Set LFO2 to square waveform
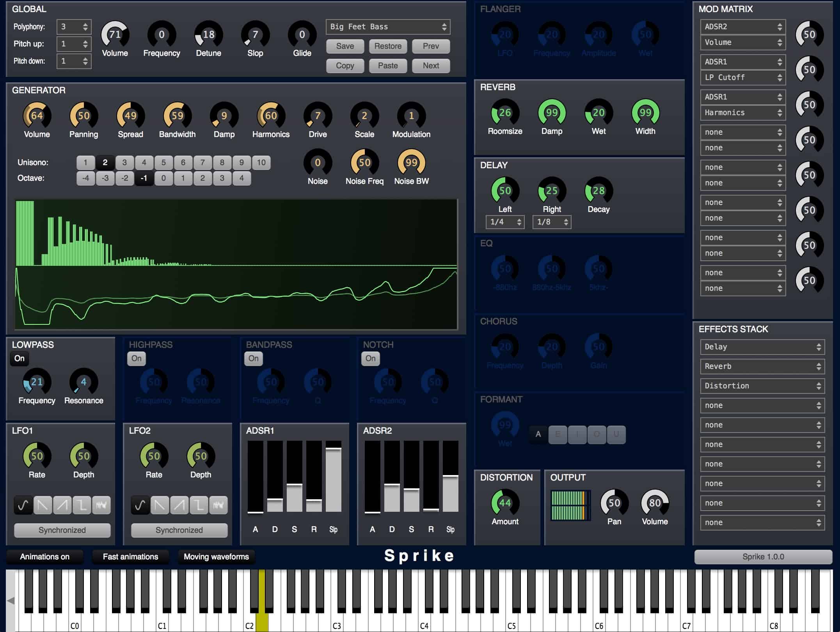The height and width of the screenshot is (632, 840). tap(199, 506)
